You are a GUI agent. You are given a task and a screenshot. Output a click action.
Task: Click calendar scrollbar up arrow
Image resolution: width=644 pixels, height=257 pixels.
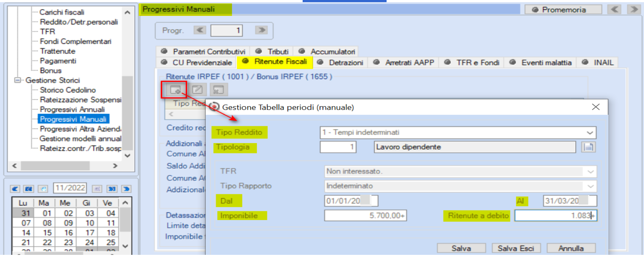click(125, 202)
